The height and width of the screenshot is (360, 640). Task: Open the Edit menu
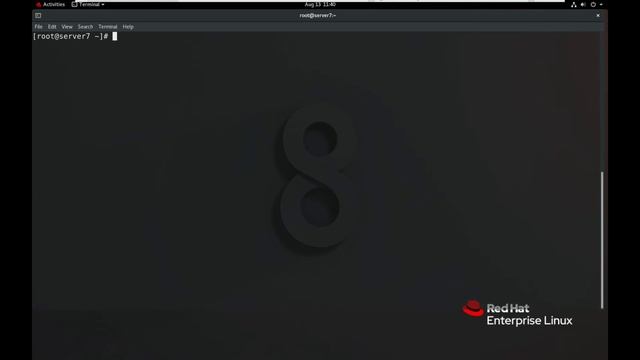point(52,27)
